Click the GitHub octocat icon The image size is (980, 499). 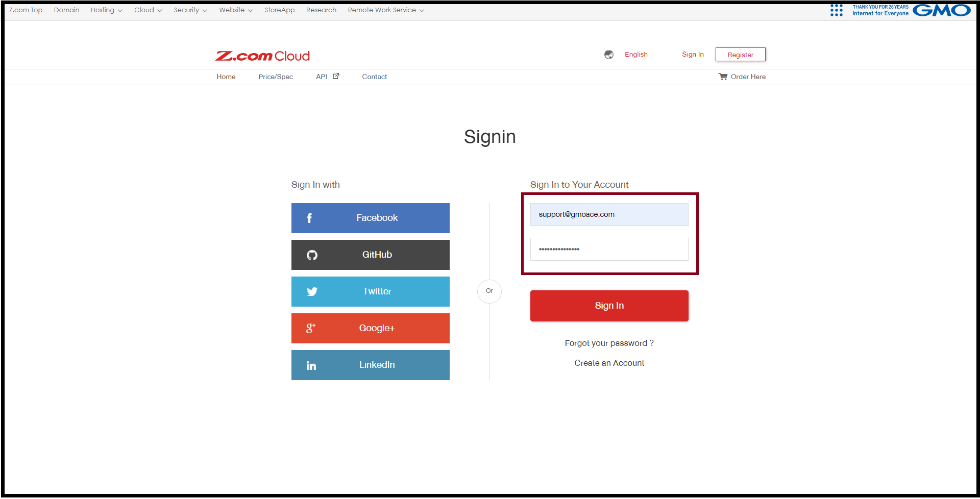[x=312, y=255]
